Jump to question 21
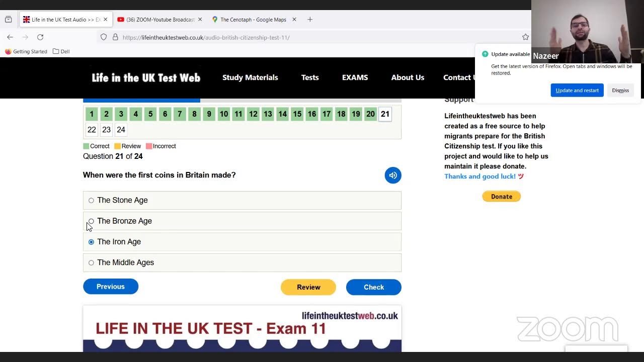The width and height of the screenshot is (644, 362). (x=385, y=114)
